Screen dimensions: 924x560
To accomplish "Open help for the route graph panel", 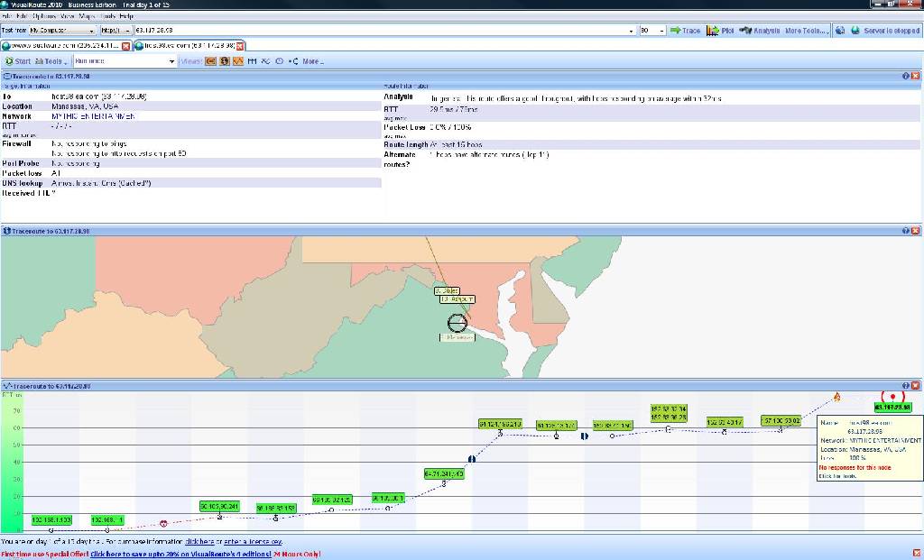I will (905, 386).
